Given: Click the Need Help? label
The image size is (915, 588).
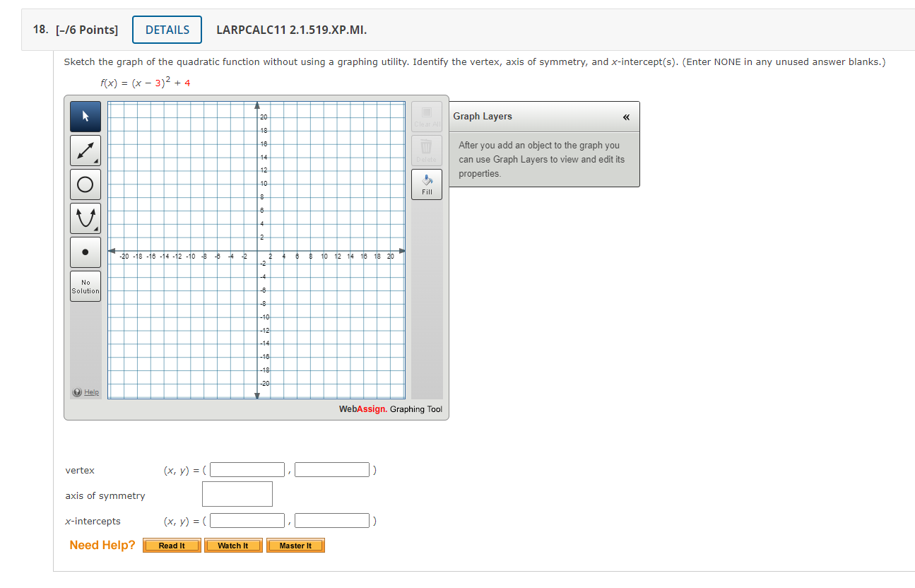Looking at the screenshot, I should [102, 545].
